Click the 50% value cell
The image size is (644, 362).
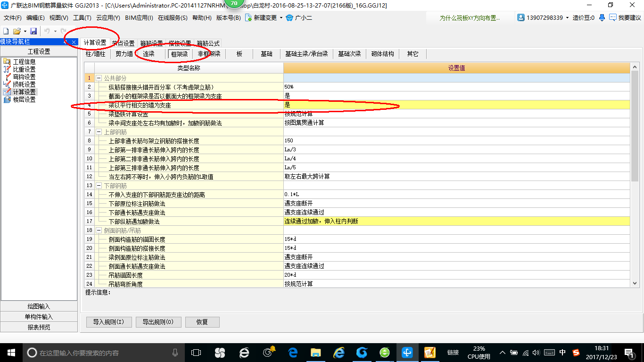[x=456, y=87]
